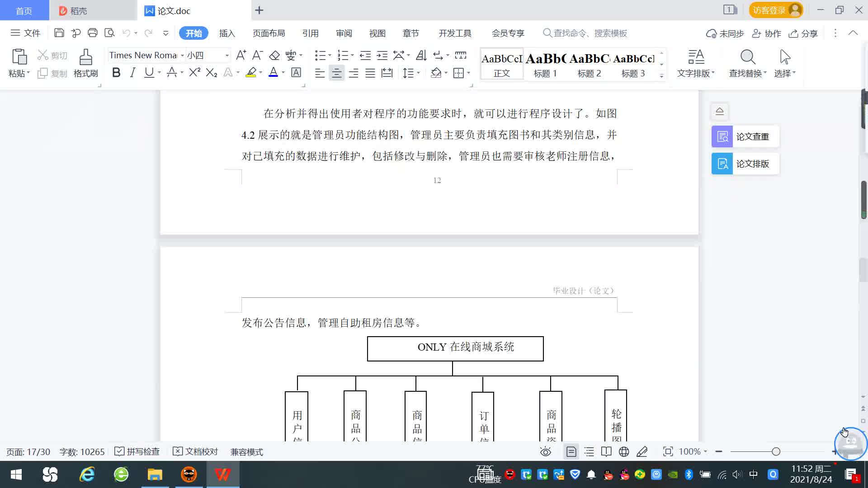Decrease font size with A- icon
This screenshot has height=488, width=868.
pyautogui.click(x=257, y=55)
